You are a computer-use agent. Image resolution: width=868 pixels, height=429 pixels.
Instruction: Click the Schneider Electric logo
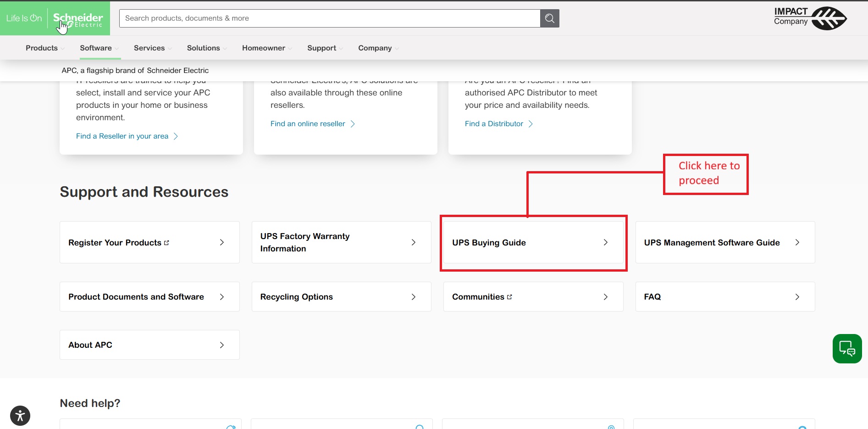point(78,20)
